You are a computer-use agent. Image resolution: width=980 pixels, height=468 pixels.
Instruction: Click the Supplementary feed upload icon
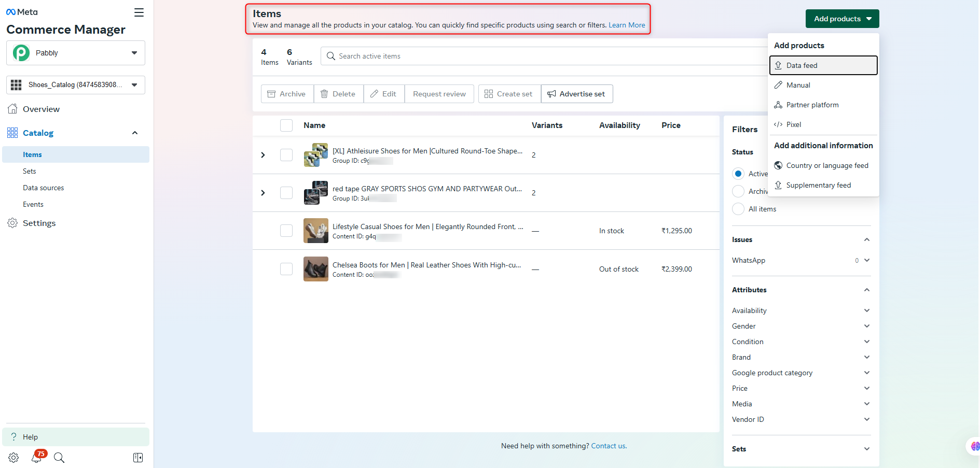[778, 185]
